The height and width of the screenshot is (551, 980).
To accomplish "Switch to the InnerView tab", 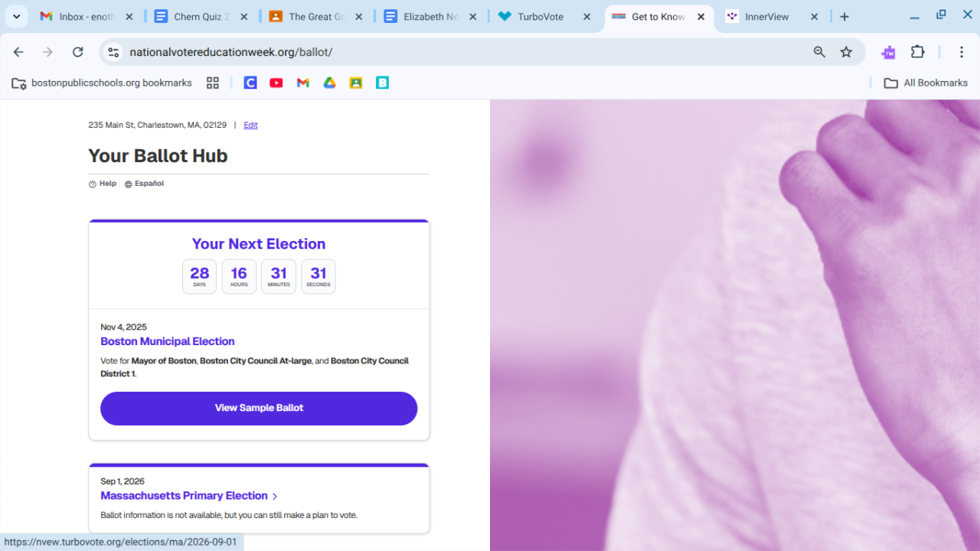I will pos(773,17).
